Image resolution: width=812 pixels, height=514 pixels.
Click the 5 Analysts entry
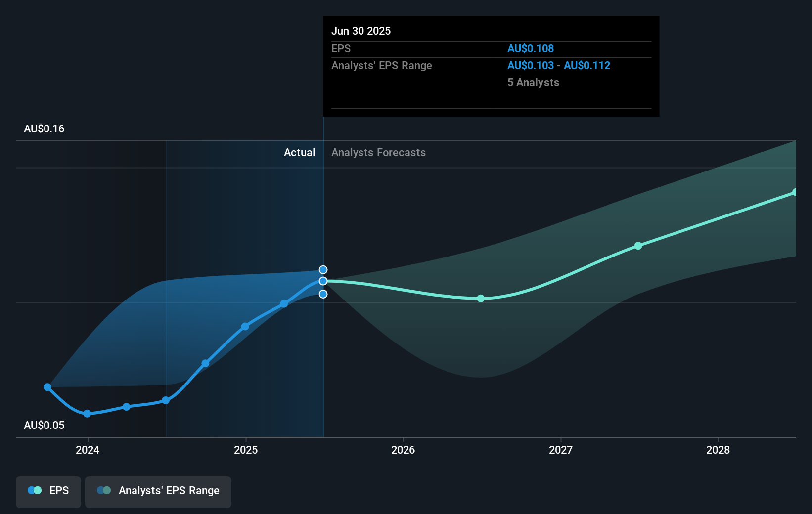pyautogui.click(x=533, y=82)
